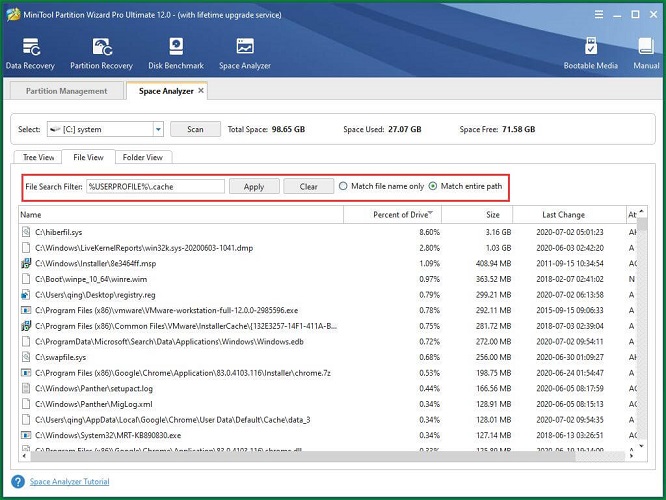Image resolution: width=666 pixels, height=500 pixels.
Task: Click the MRT-KB890830.exe file icon
Action: pos(26,435)
